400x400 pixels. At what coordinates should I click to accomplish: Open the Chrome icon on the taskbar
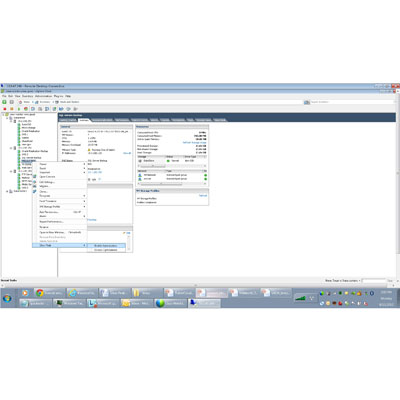40,293
